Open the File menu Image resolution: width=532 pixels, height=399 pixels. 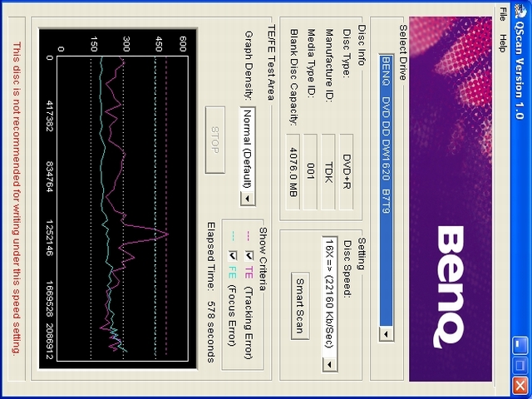tap(503, 14)
